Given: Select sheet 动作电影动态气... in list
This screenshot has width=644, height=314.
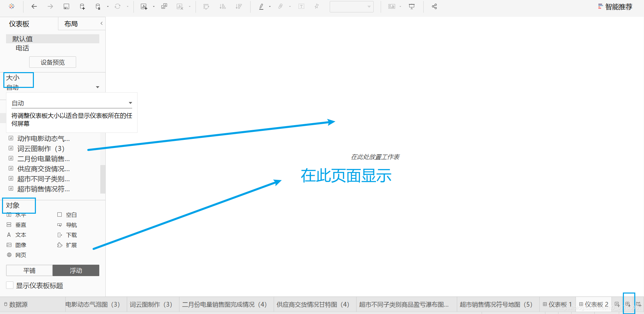Looking at the screenshot, I should click(44, 139).
